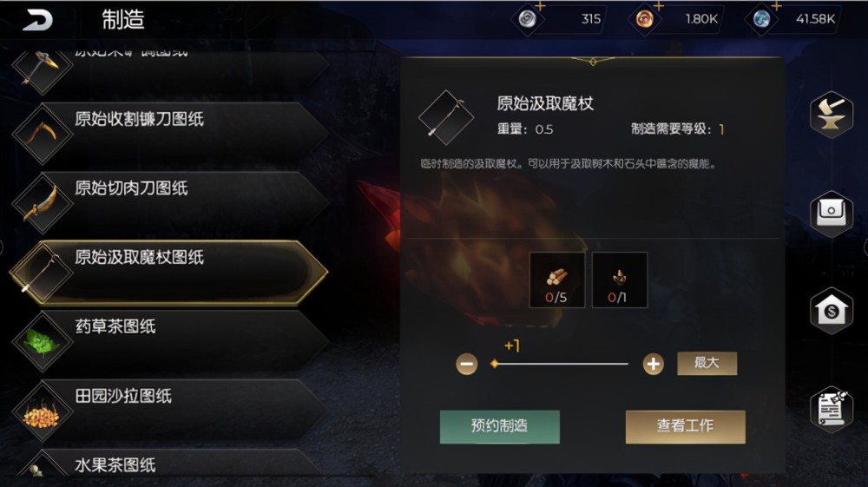The image size is (868, 487).
Task: Decrease crafting quantity with minus button
Action: click(x=467, y=364)
